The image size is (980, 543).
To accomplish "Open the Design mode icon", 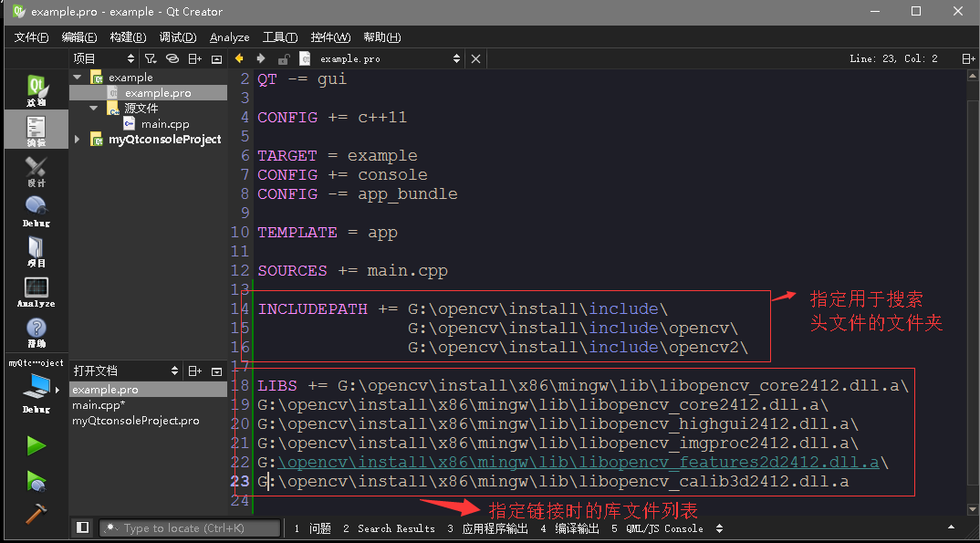I will (36, 172).
